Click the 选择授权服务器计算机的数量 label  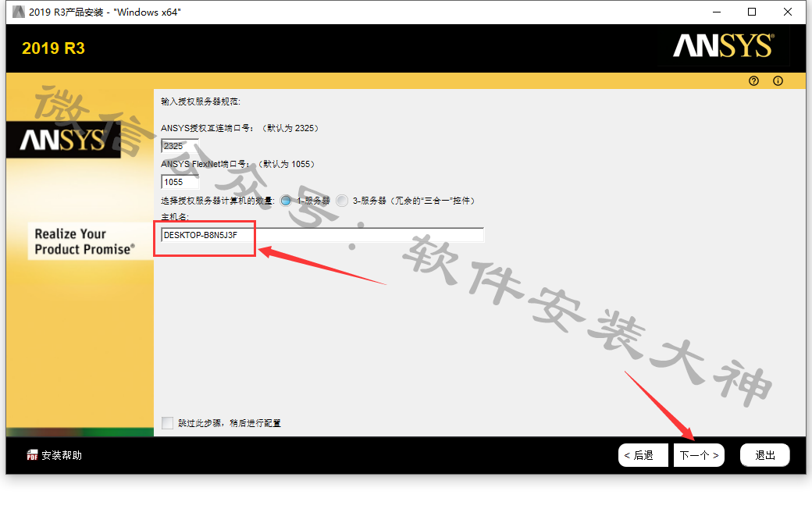click(218, 201)
